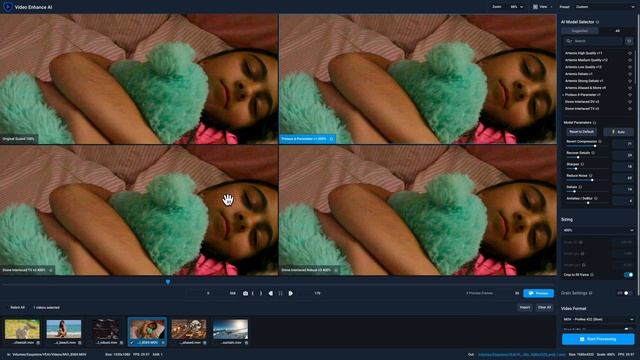640x360 pixels.
Task: Adjust the Revert Compression slider
Action: pyautogui.click(x=588, y=146)
